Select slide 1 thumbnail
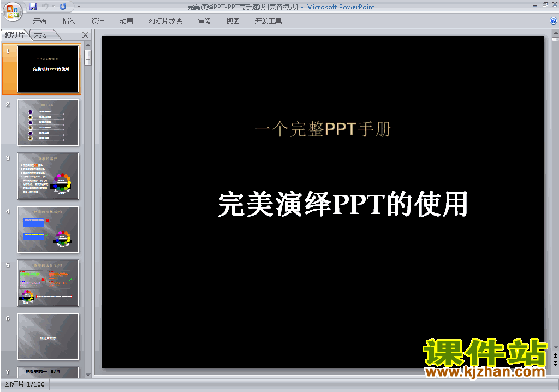Image resolution: width=559 pixels, height=392 pixels. (x=48, y=69)
